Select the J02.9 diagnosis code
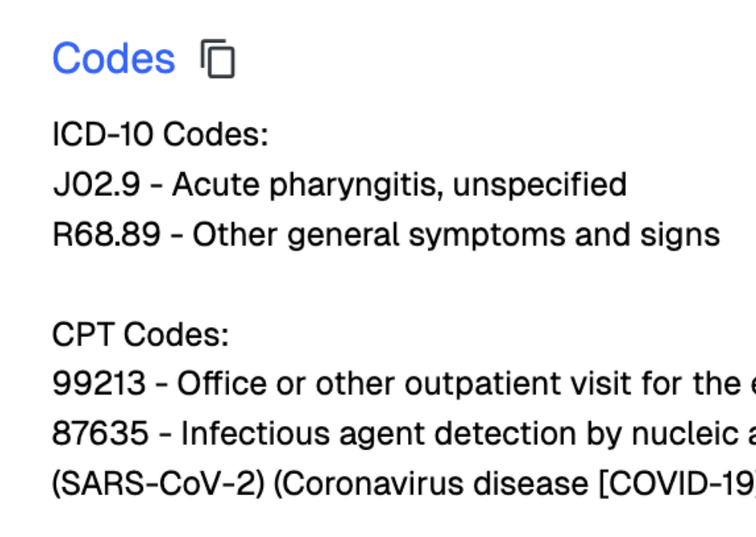Image resolution: width=756 pixels, height=537 pixels. [x=96, y=185]
